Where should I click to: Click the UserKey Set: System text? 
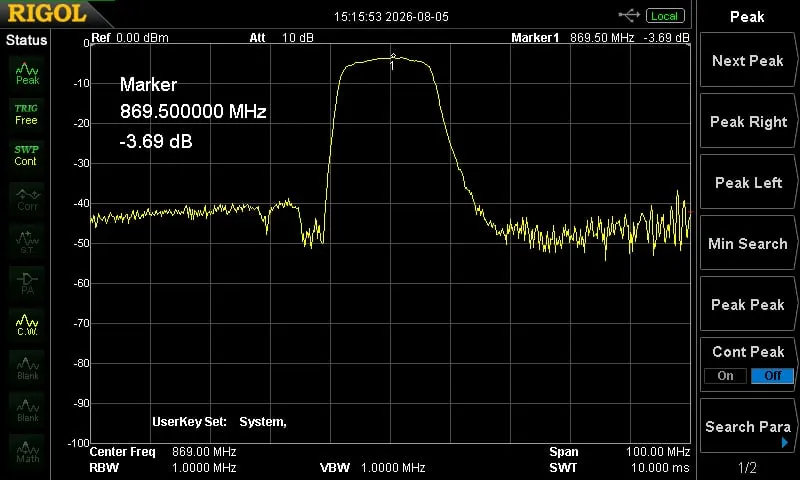219,422
